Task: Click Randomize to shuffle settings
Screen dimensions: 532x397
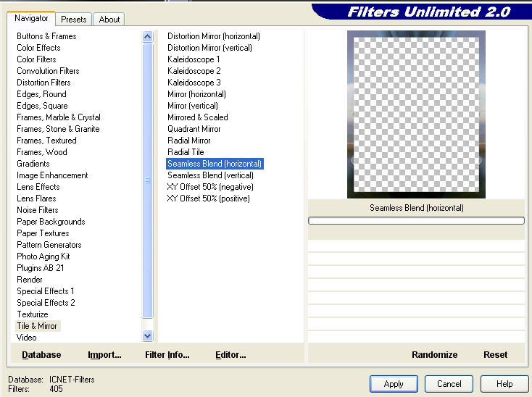Action: tap(434, 354)
